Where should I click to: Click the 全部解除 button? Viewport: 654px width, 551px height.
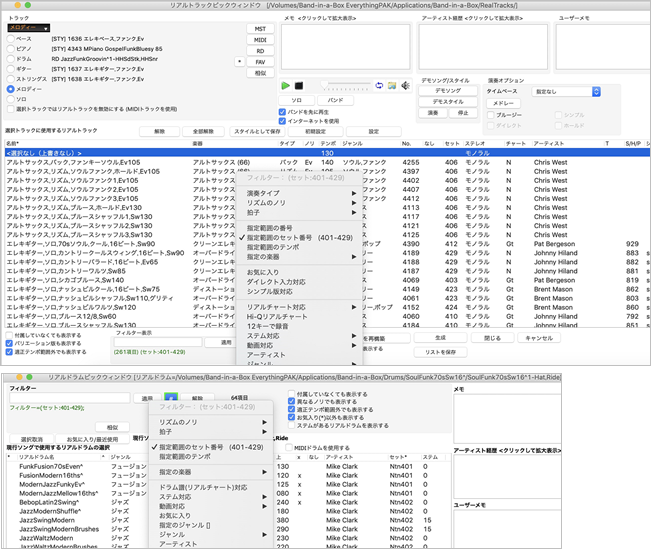[x=203, y=131]
